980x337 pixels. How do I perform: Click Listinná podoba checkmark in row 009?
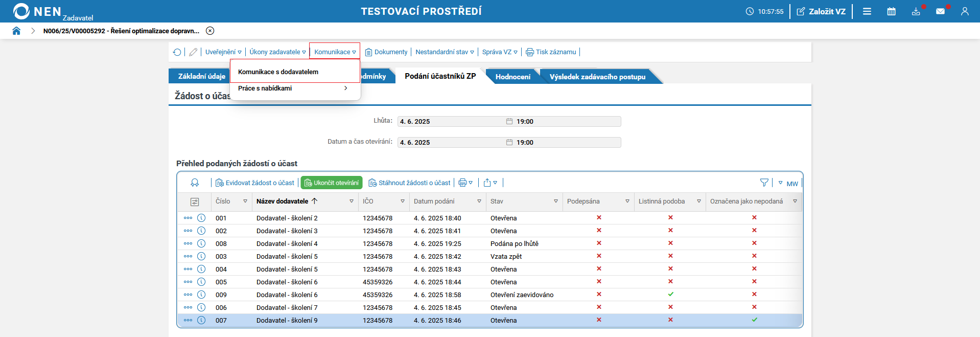tap(671, 294)
